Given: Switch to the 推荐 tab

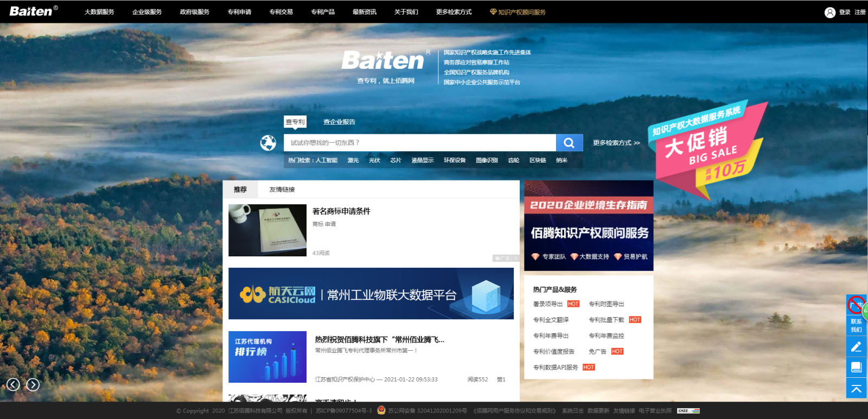Looking at the screenshot, I should [x=240, y=190].
